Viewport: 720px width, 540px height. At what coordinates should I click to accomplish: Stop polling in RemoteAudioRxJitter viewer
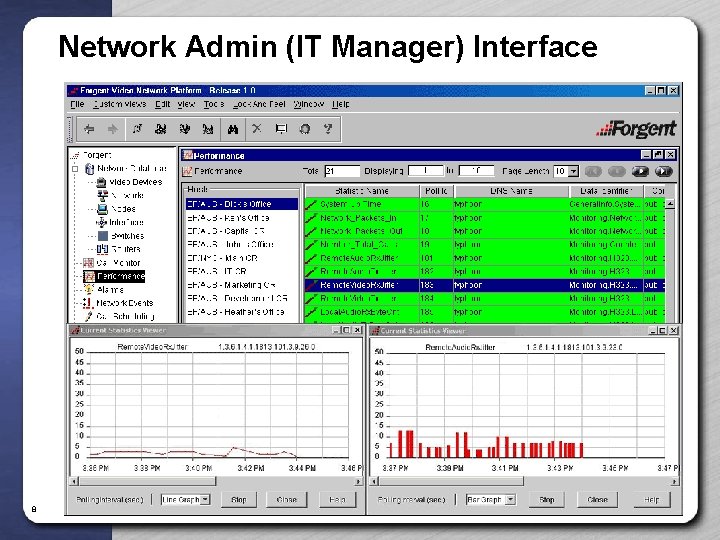tap(546, 500)
